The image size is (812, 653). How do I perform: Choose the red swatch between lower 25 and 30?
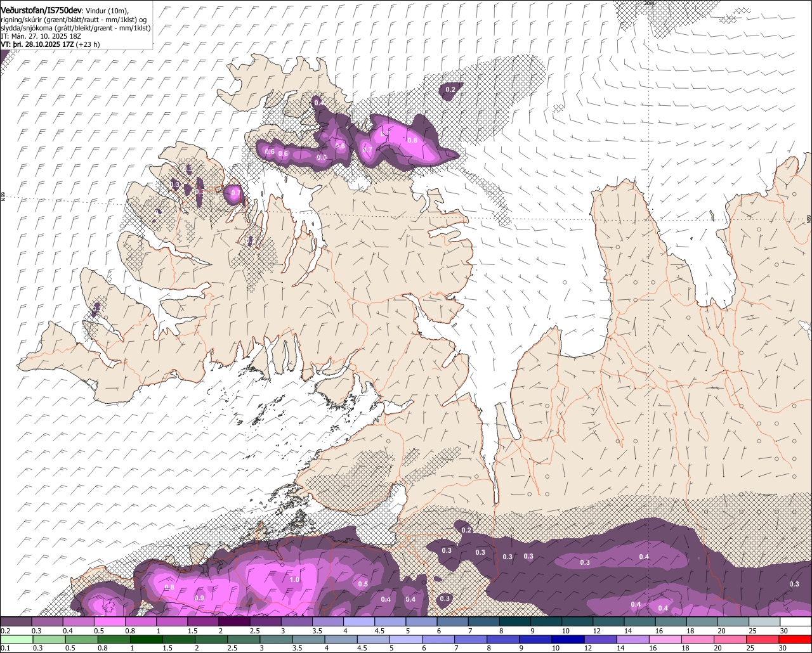tap(763, 639)
